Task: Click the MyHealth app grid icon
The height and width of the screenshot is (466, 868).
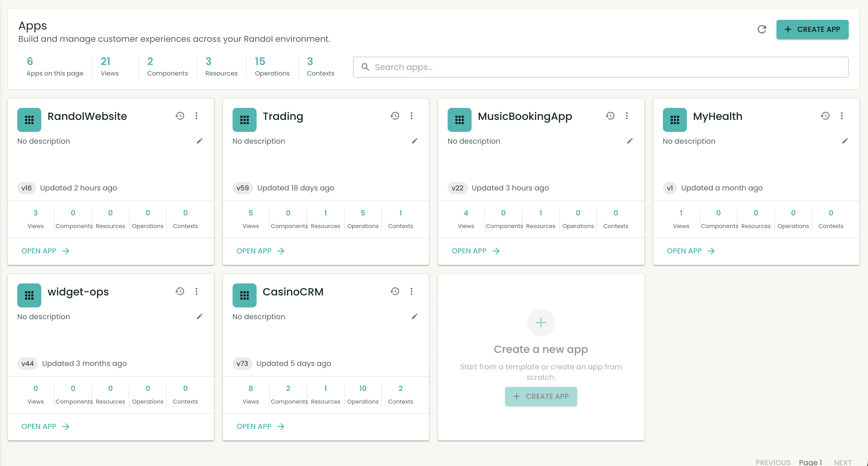Action: click(x=675, y=120)
